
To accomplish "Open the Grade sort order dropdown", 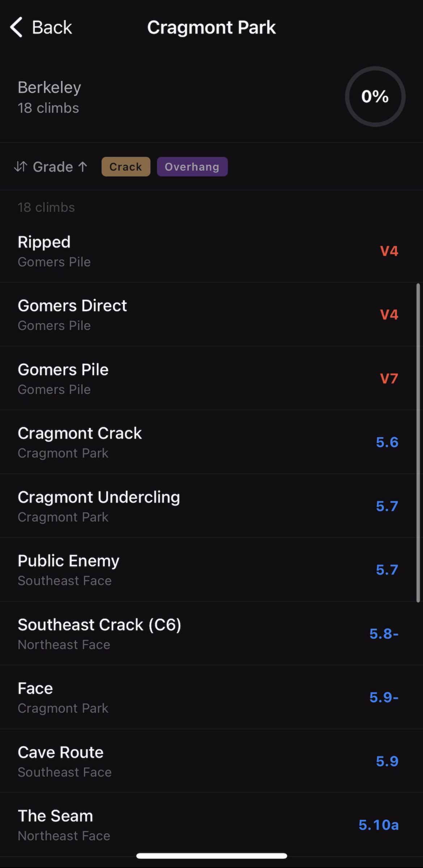I will pyautogui.click(x=60, y=167).
